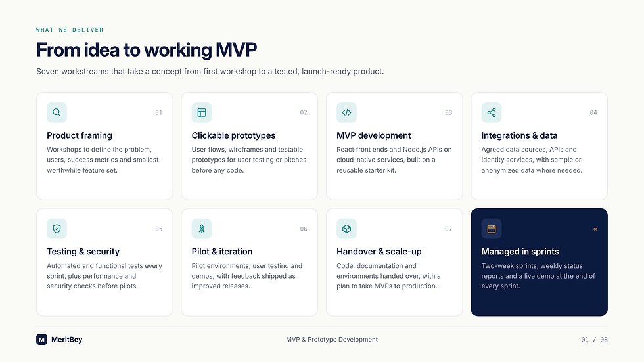Click the number 01 on Product framing card
The height and width of the screenshot is (362, 644).
pos(158,112)
